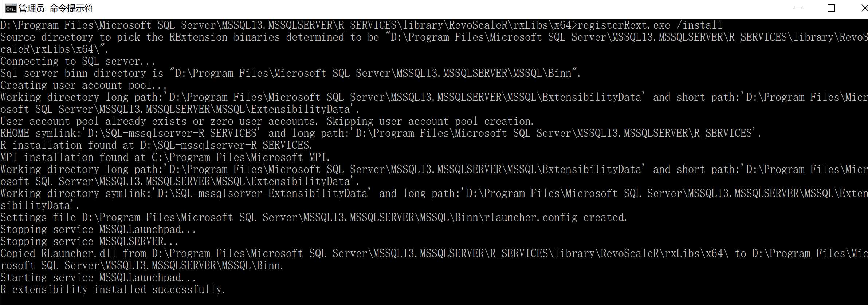Viewport: 868px width, 305px height.
Task: Click the 'Creating user account pool...' line
Action: (84, 85)
